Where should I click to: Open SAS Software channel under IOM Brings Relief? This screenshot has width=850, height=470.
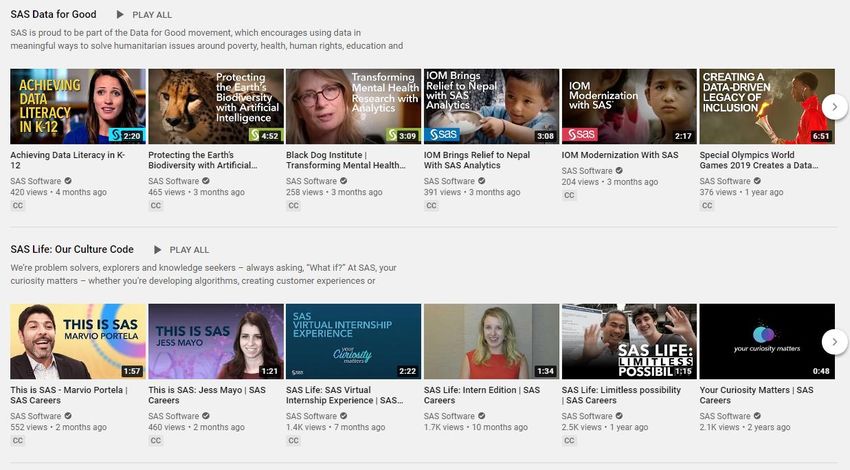click(x=449, y=181)
